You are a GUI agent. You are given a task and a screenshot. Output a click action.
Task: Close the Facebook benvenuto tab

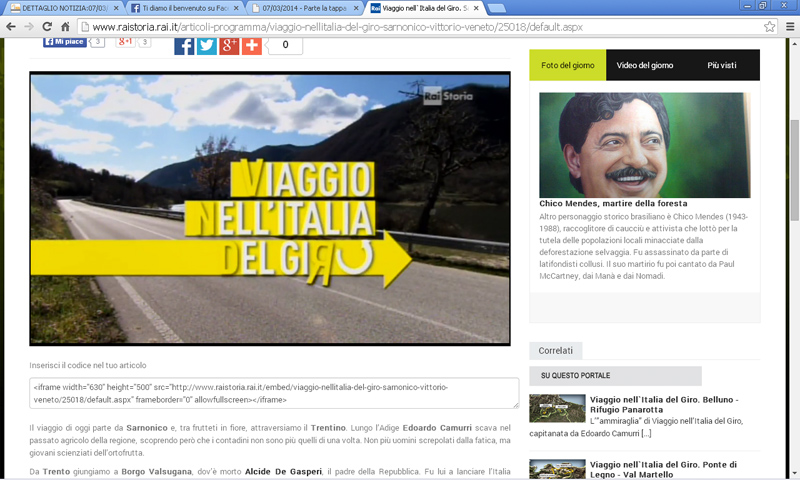236,8
